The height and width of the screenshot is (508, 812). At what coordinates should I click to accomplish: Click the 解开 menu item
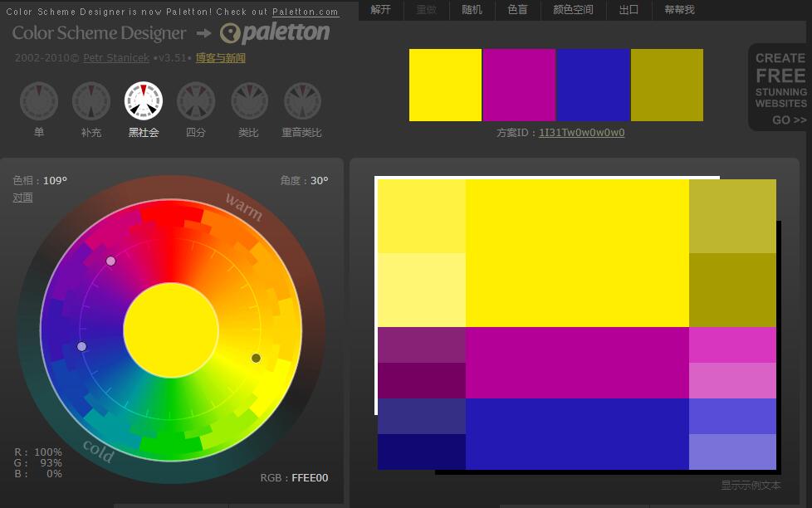[381, 10]
